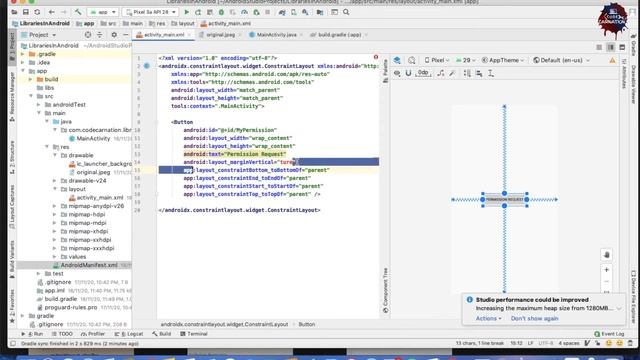Switch to the build.gradle (app) tab
This screenshot has width=640, height=360.
339,35
